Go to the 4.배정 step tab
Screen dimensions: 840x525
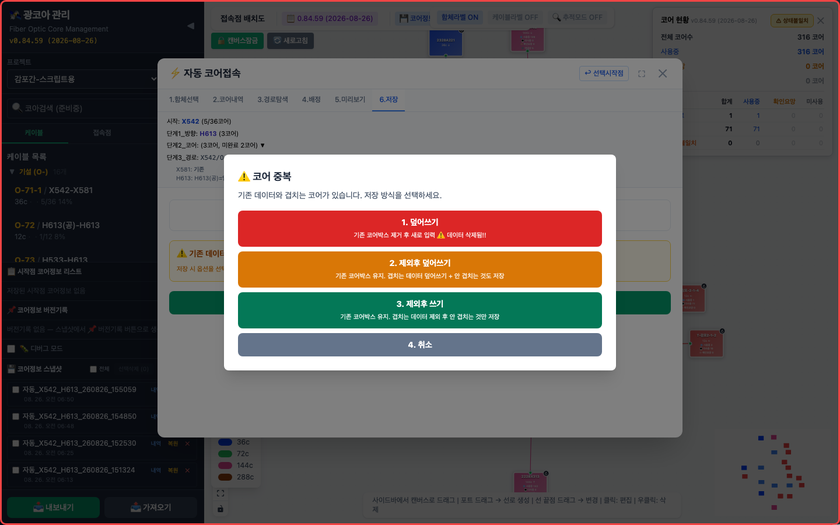(x=311, y=99)
